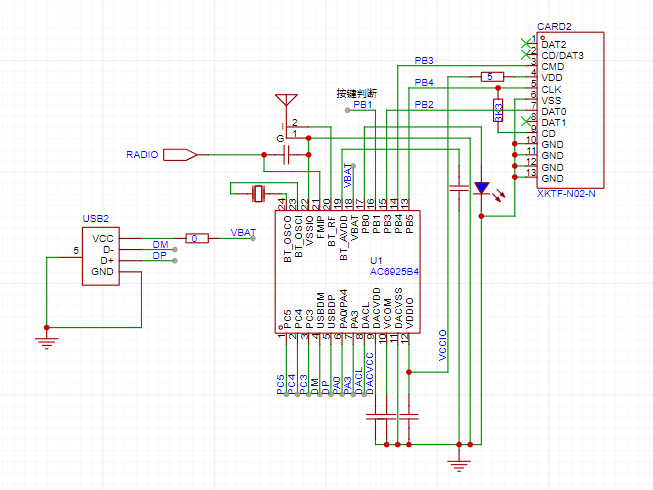This screenshot has height=490, width=653.
Task: Select the U1 designator label
Action: (x=376, y=261)
